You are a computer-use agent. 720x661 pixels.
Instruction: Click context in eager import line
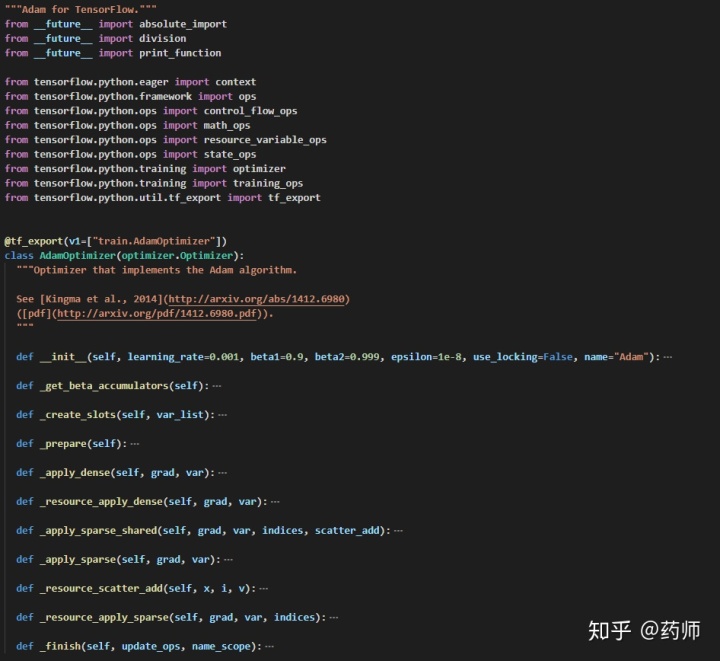coord(236,82)
